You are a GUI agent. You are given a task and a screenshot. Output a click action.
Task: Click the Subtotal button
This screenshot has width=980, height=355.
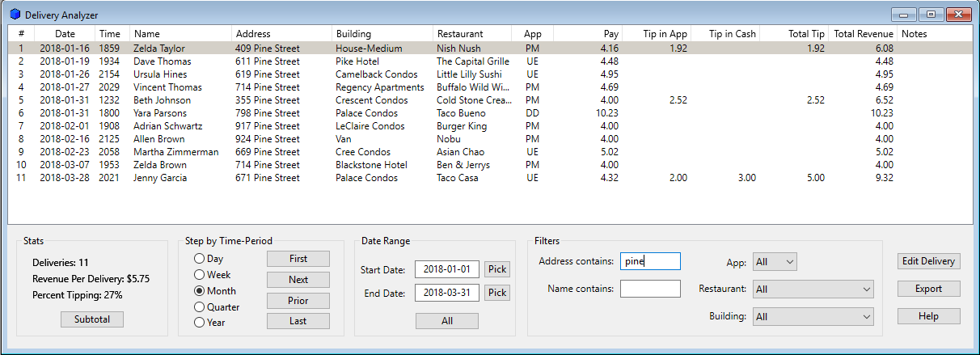pyautogui.click(x=92, y=319)
